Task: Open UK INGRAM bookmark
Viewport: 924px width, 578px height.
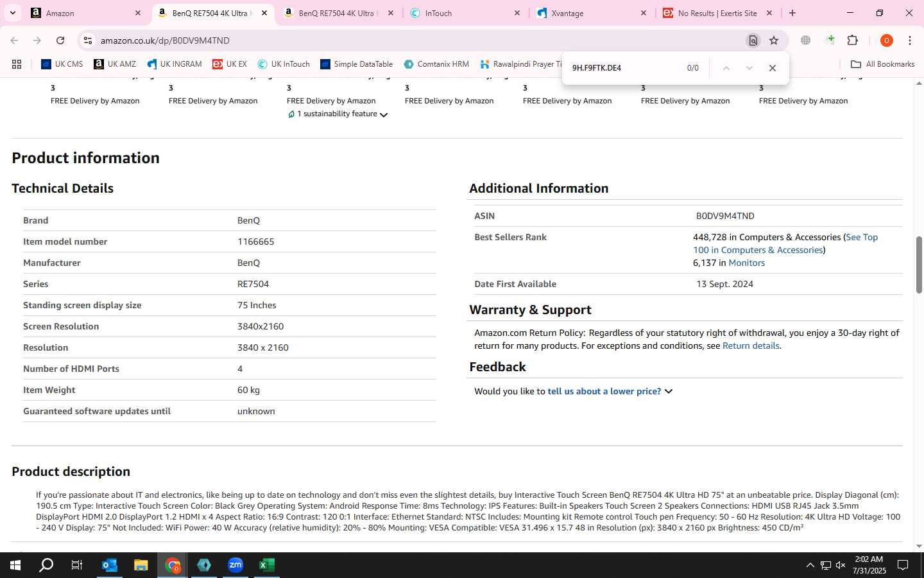Action: pos(175,64)
